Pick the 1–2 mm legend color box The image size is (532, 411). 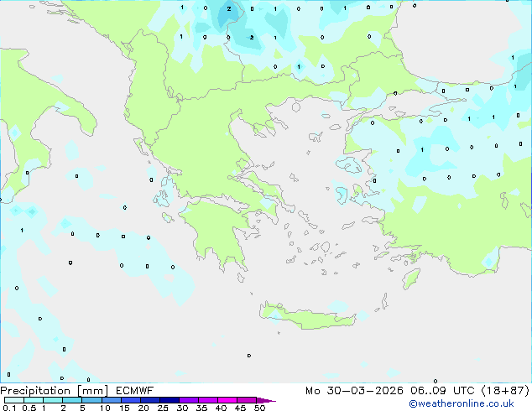pyautogui.click(x=53, y=400)
